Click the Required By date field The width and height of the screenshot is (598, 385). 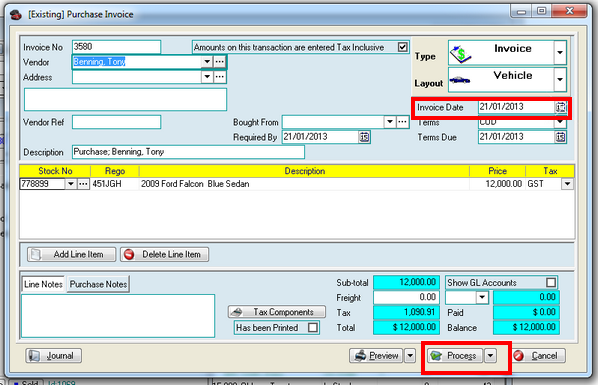[320, 137]
